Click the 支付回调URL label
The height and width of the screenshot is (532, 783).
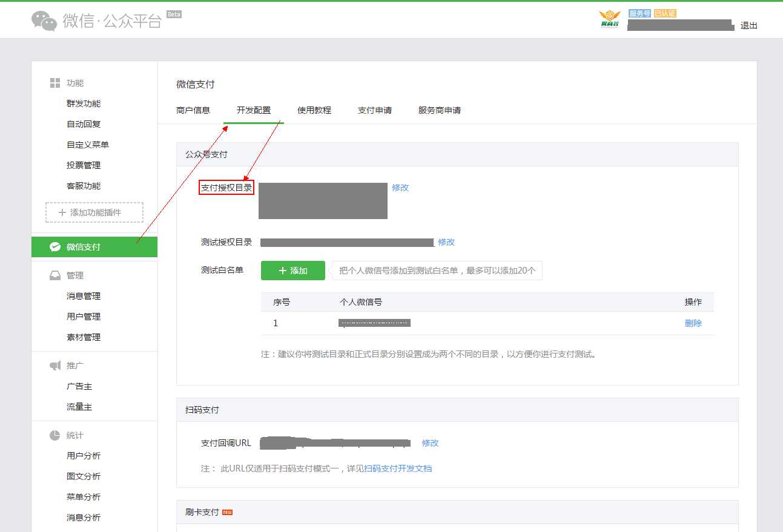tap(226, 443)
